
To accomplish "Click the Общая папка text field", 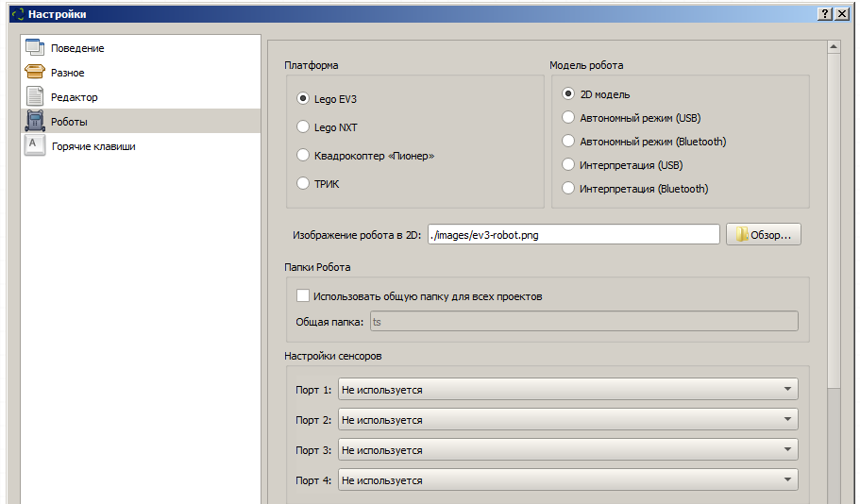I will pos(584,322).
